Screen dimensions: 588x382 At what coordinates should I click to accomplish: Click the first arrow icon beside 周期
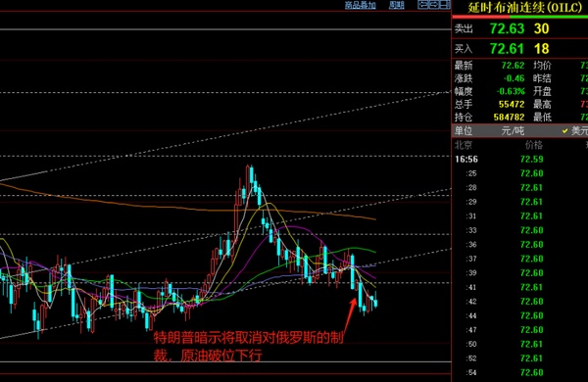coord(422,5)
